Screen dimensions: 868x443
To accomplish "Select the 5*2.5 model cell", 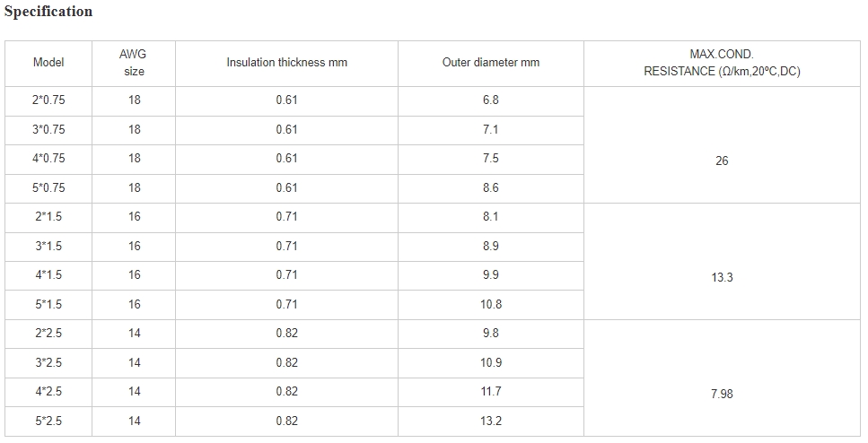I will 48,421.
